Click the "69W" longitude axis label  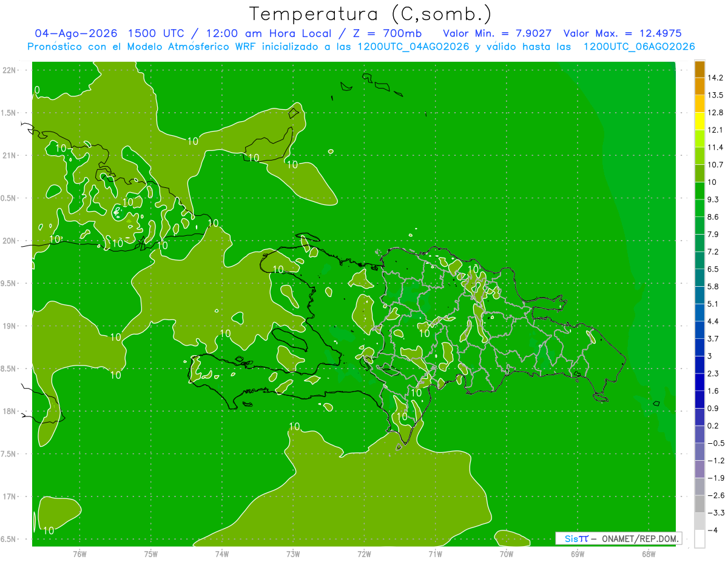(x=577, y=554)
